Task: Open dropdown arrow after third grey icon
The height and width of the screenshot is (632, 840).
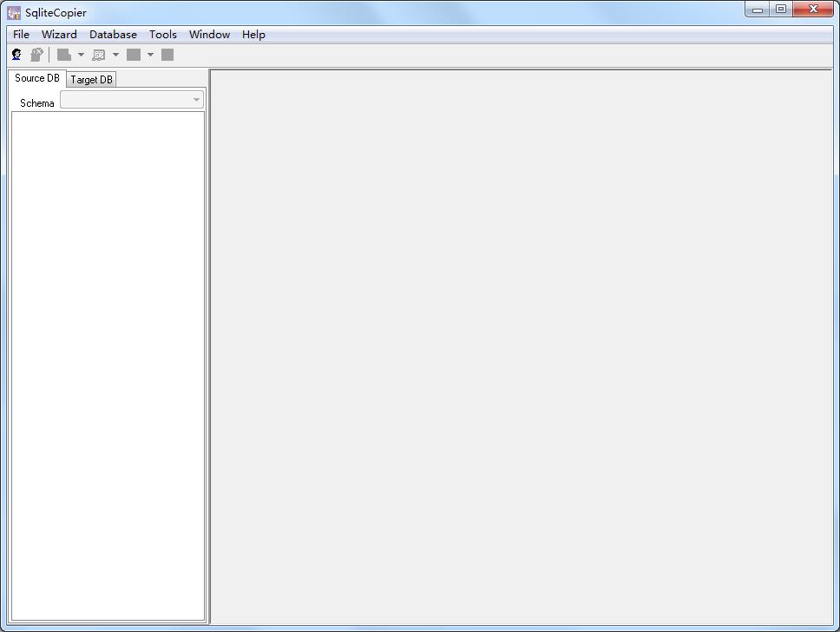Action: click(150, 55)
